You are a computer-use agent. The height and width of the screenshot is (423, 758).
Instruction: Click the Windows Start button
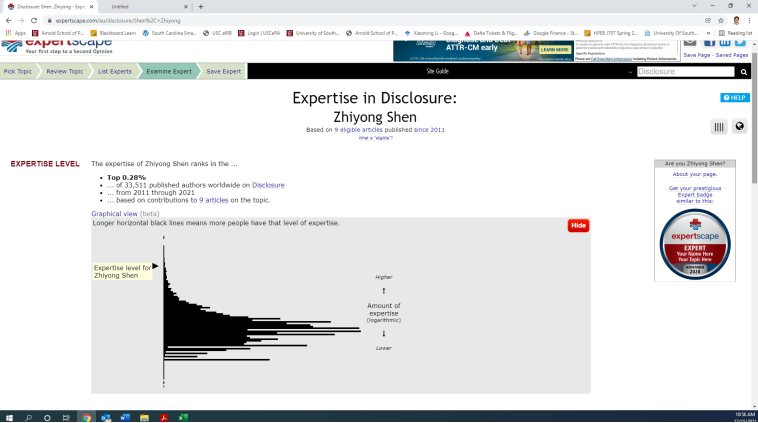click(9, 418)
